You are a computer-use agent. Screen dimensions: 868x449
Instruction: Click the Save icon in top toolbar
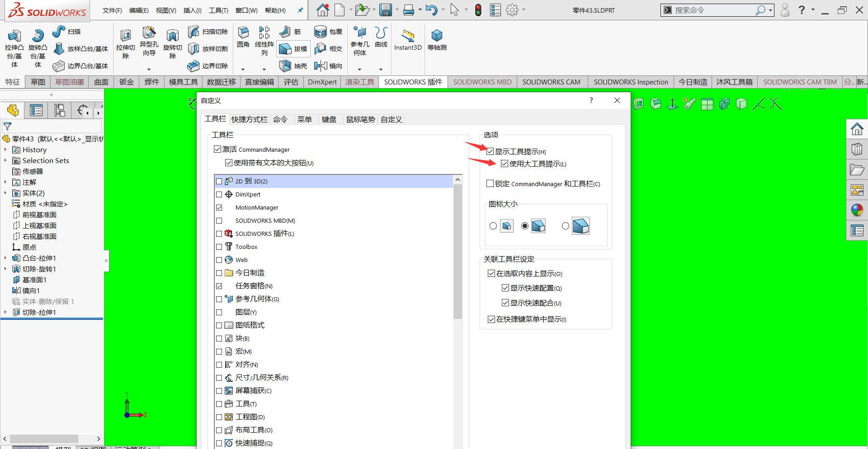click(x=385, y=10)
